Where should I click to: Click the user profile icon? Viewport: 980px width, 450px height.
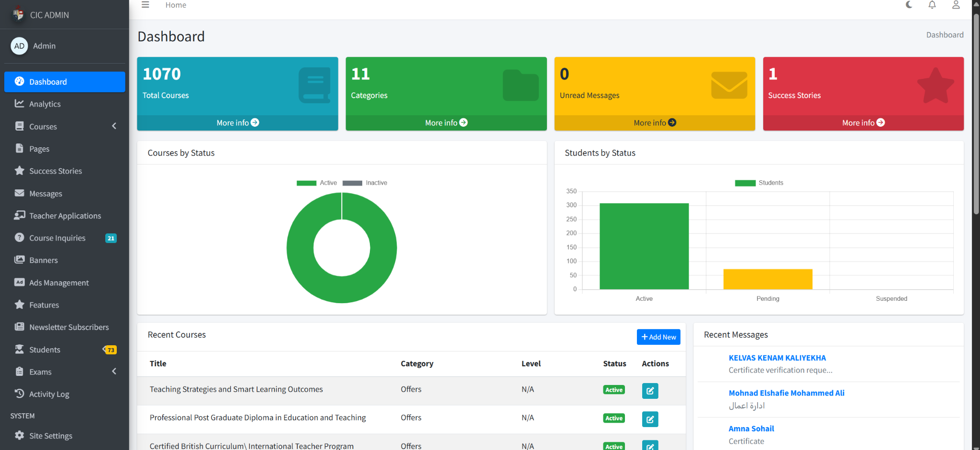coord(956,5)
